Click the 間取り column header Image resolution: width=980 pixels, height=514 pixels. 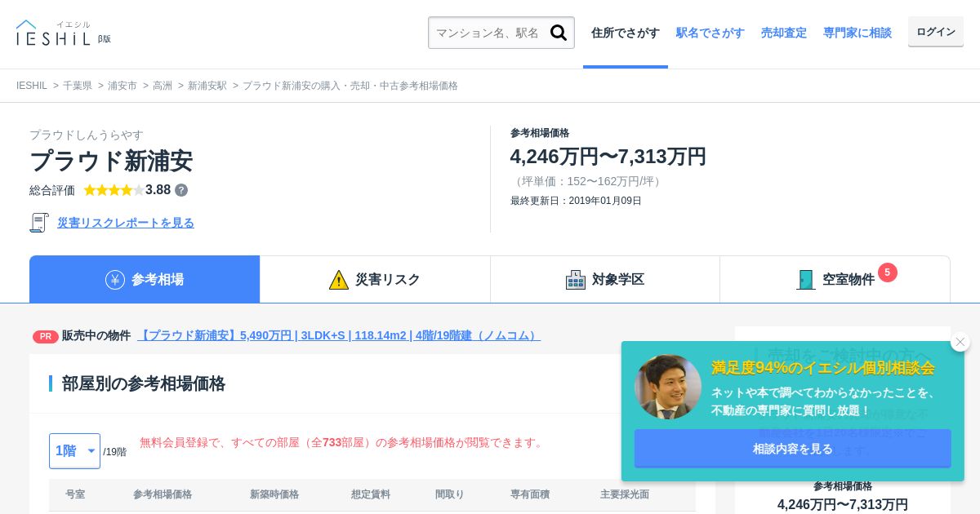[450, 494]
